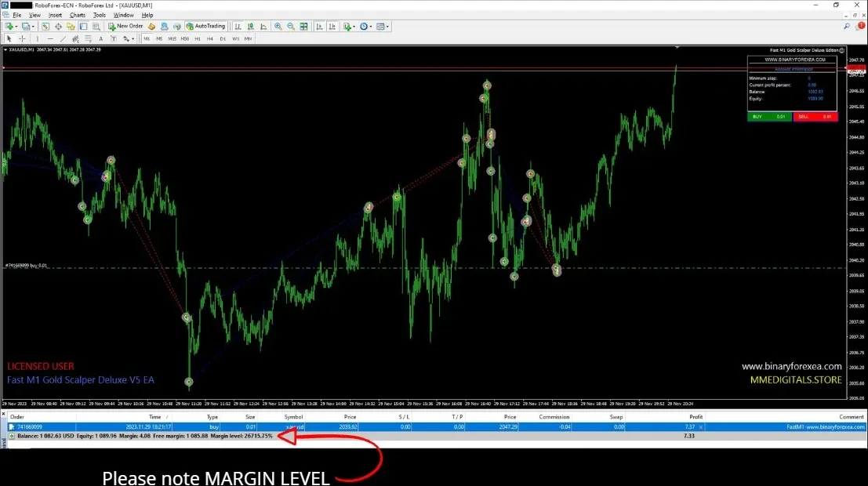Close order 741669099 with its x
Viewport: 868px width, 486px height.
coord(701,427)
